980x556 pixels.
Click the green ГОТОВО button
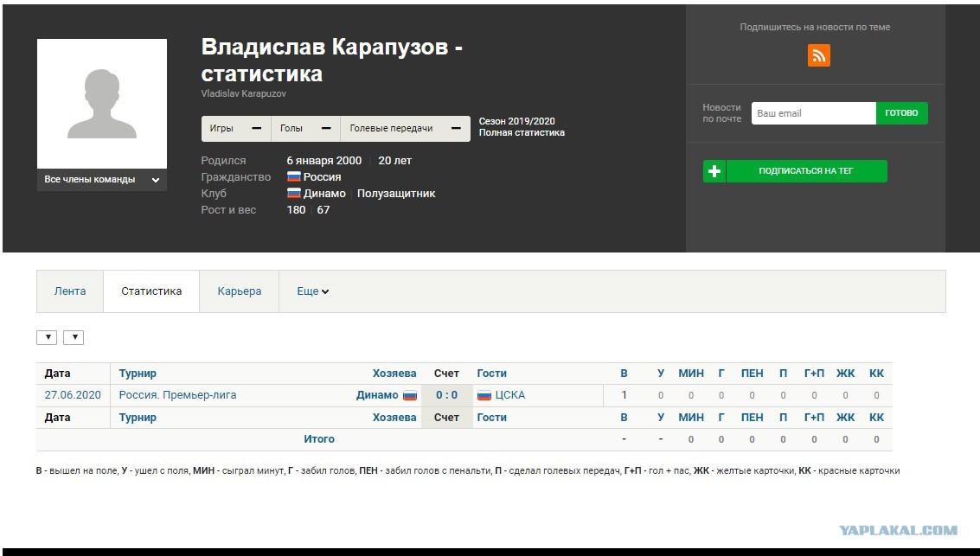coord(902,113)
